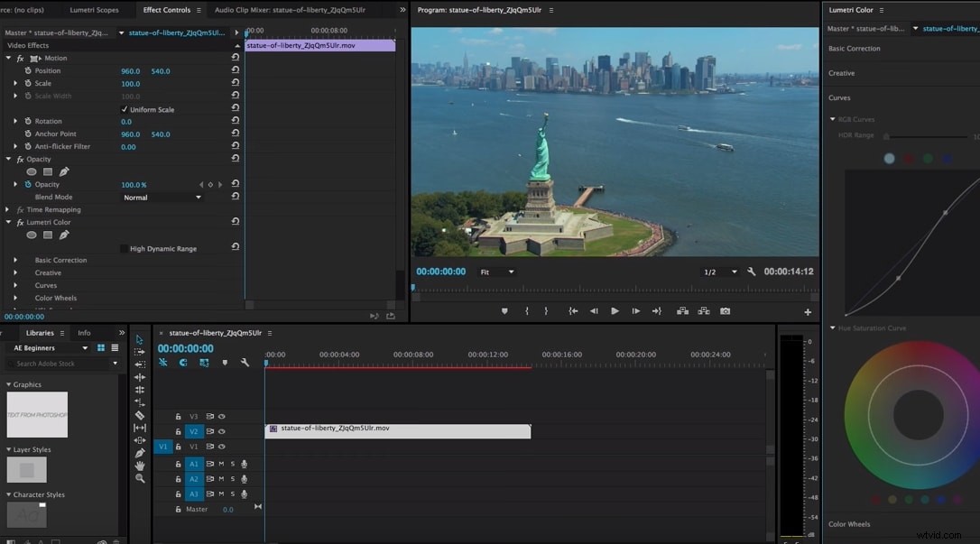Click the plus button to customize the button bar
980x544 pixels.
click(807, 310)
